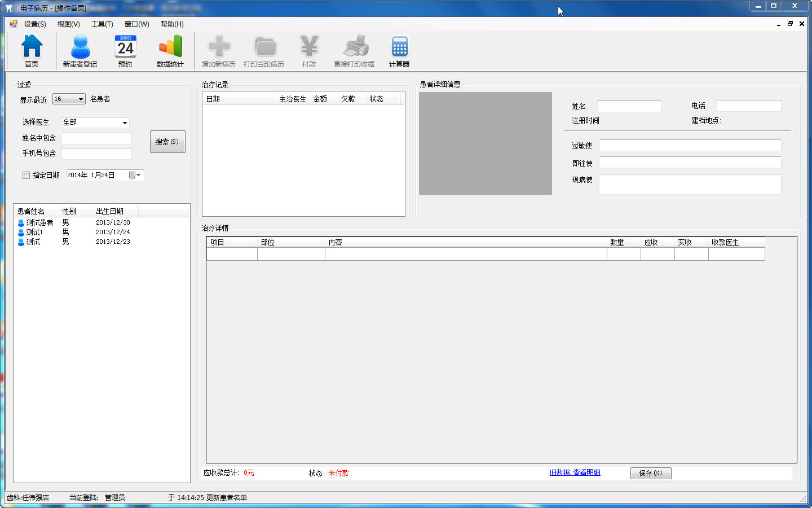Click the 项目 column header
Viewport: 812px width, 508px height.
pos(232,242)
